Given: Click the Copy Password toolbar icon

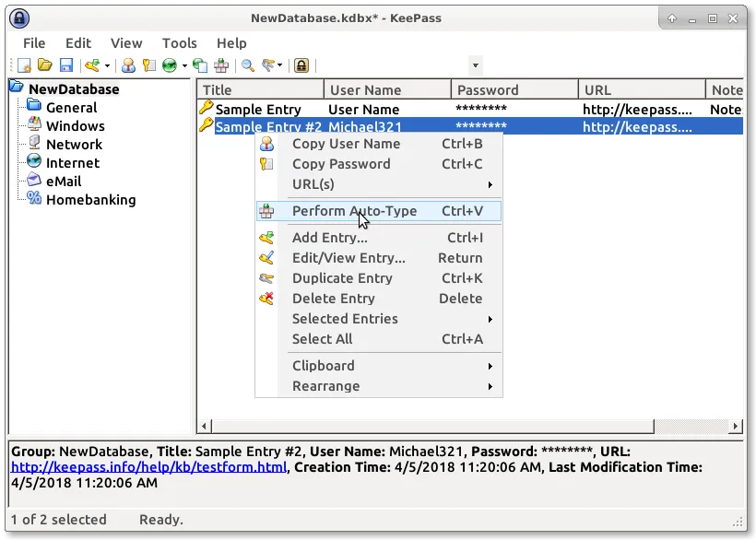Looking at the screenshot, I should coord(148,65).
